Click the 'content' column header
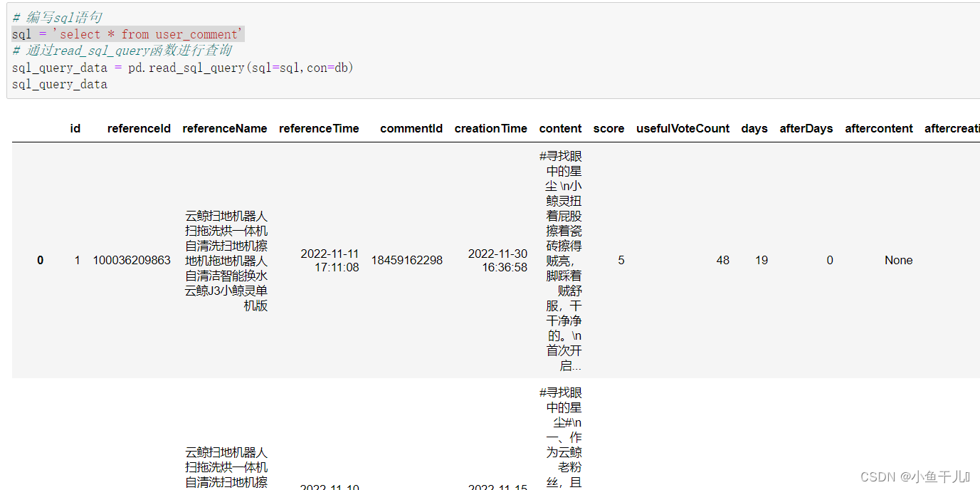980x490 pixels. tap(560, 128)
